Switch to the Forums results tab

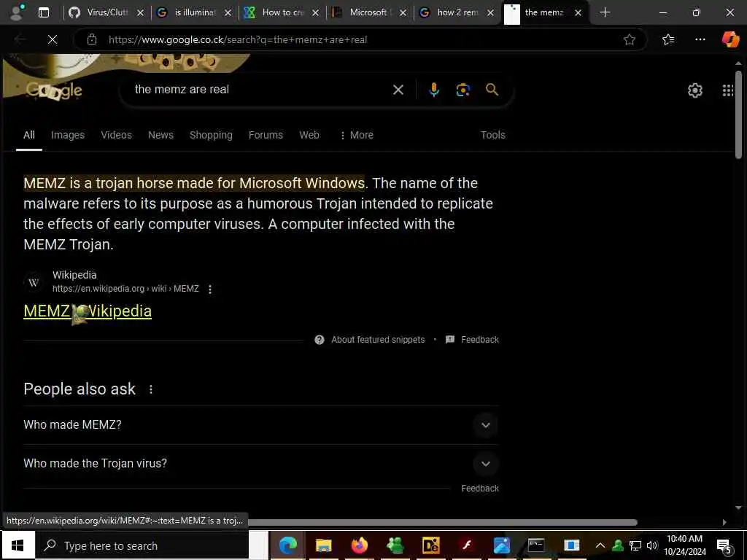click(x=266, y=135)
